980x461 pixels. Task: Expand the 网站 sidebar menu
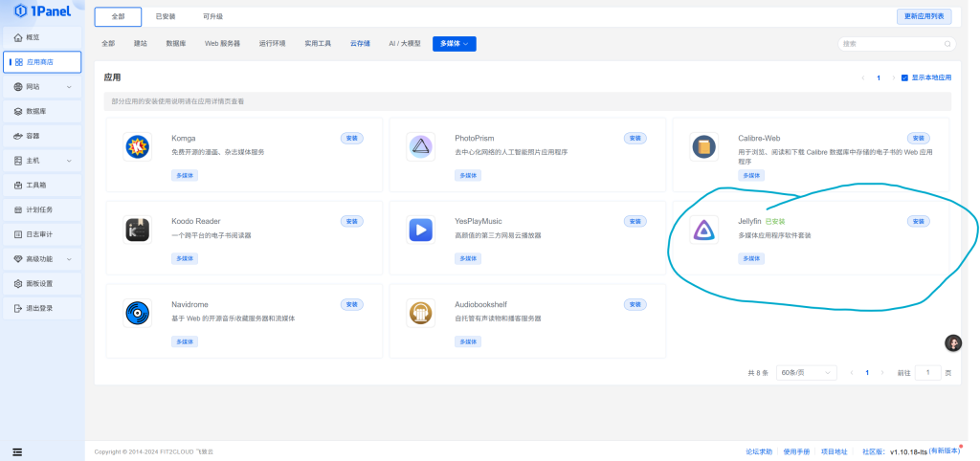(41, 87)
